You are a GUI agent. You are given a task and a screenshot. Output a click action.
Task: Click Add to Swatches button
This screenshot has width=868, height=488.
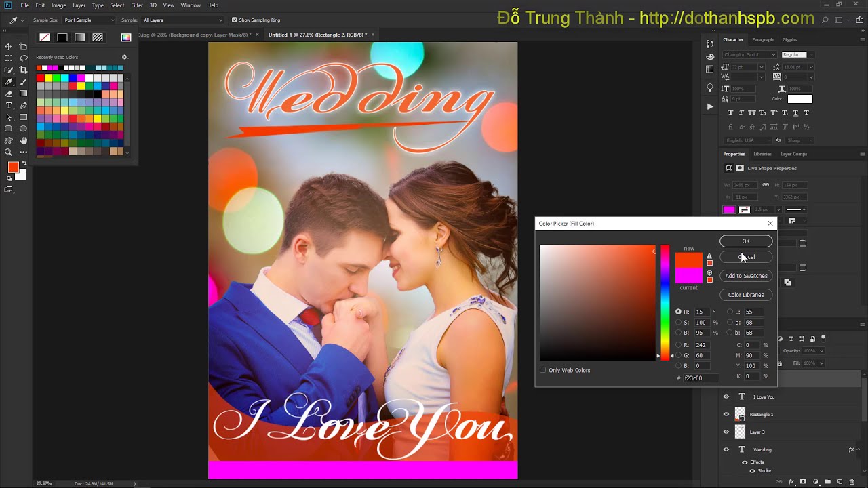pyautogui.click(x=746, y=276)
